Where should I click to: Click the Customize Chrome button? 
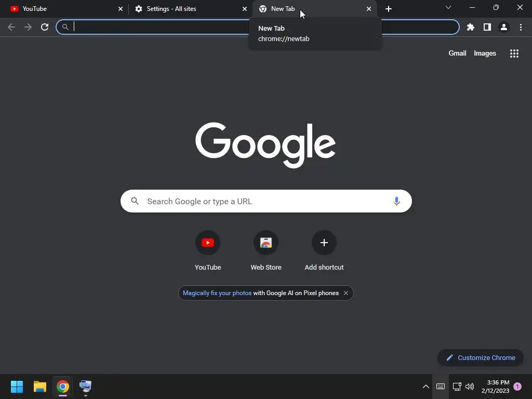click(x=481, y=357)
